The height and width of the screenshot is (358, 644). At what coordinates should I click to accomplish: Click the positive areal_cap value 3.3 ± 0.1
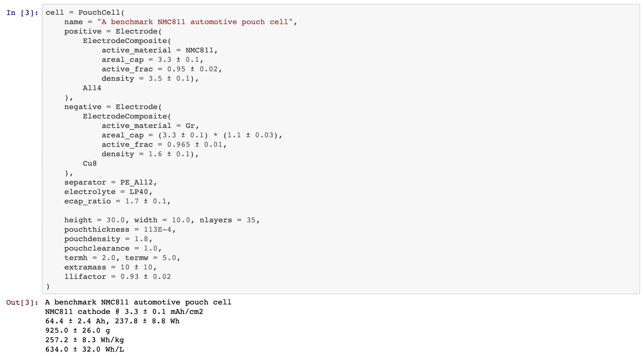coord(178,60)
